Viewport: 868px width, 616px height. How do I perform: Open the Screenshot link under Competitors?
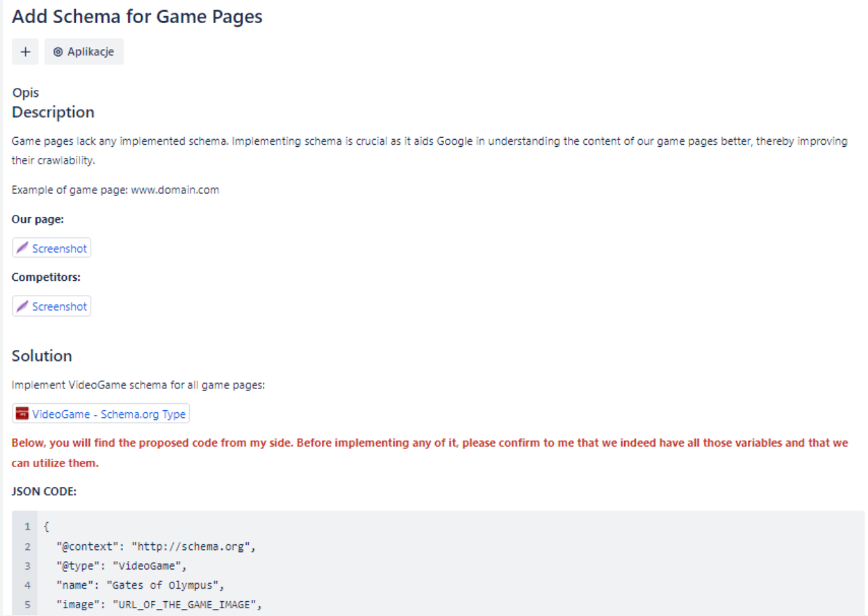point(51,306)
